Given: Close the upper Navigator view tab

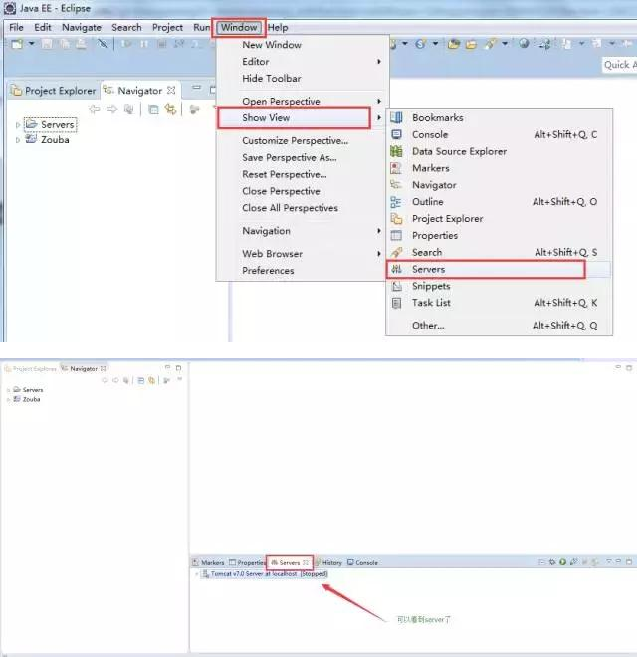Looking at the screenshot, I should (x=171, y=91).
